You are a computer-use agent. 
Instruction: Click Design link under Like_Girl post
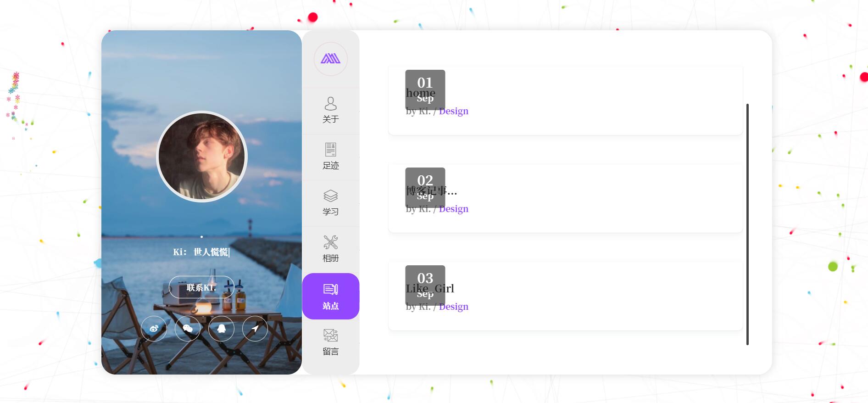[x=453, y=307]
